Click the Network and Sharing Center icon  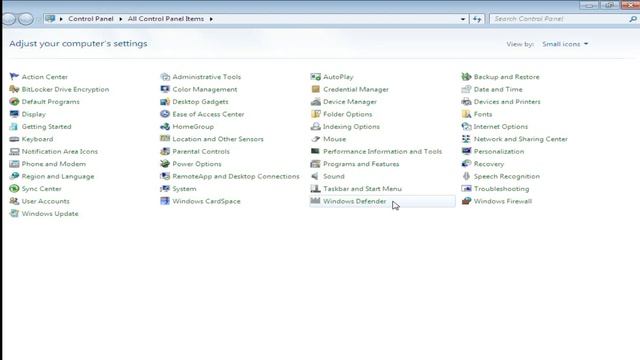pos(466,139)
